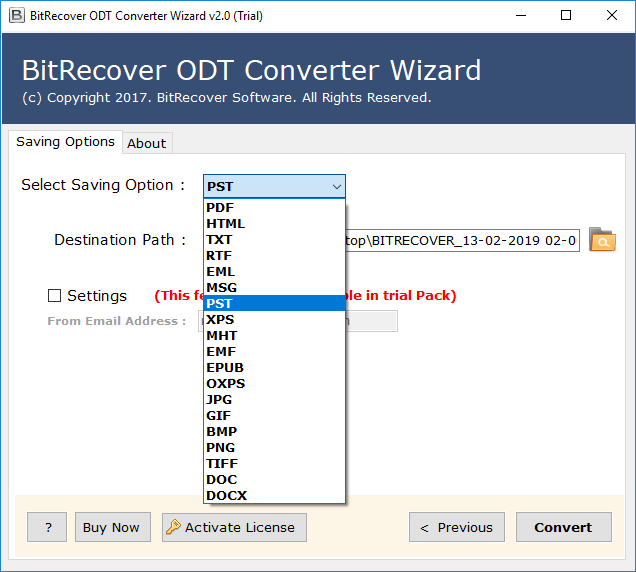
Task: Choose PNG in the list
Action: pyautogui.click(x=274, y=447)
